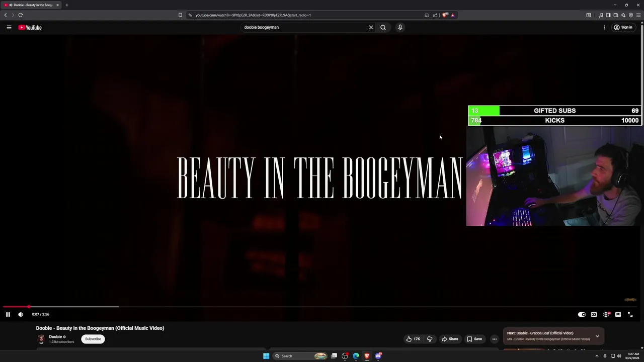
Task: Switch to default view mode
Action: pos(618,314)
